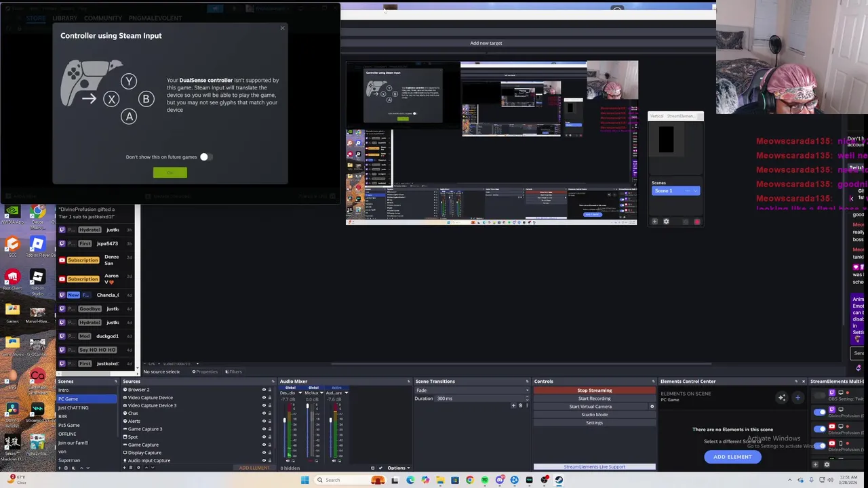Image resolution: width=868 pixels, height=488 pixels.
Task: Mute the Desktop Audio channel speaker icon
Action: 288,461
